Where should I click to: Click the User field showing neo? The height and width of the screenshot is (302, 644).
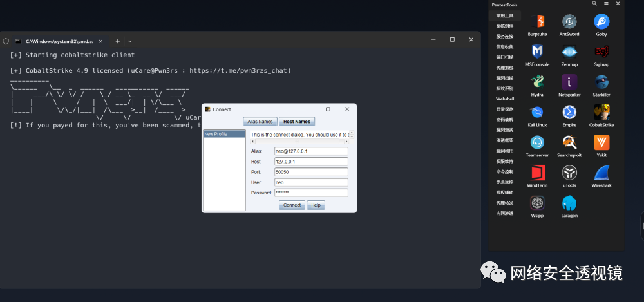[311, 182]
